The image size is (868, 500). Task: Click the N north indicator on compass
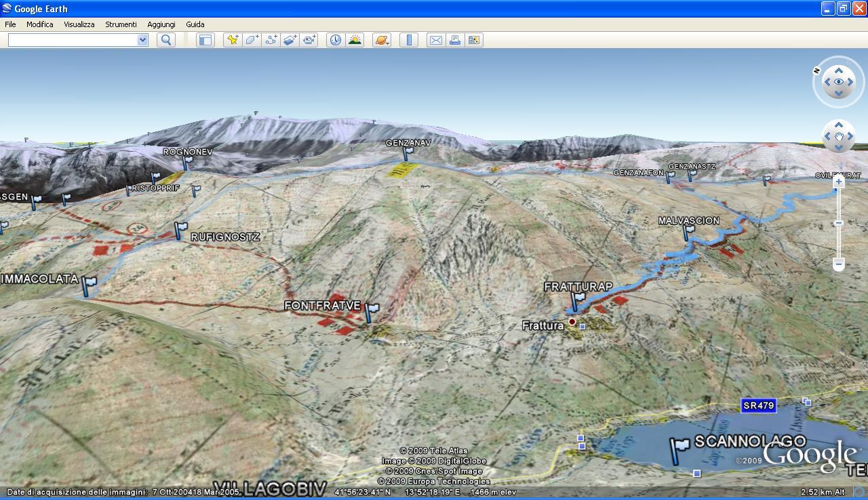point(817,70)
